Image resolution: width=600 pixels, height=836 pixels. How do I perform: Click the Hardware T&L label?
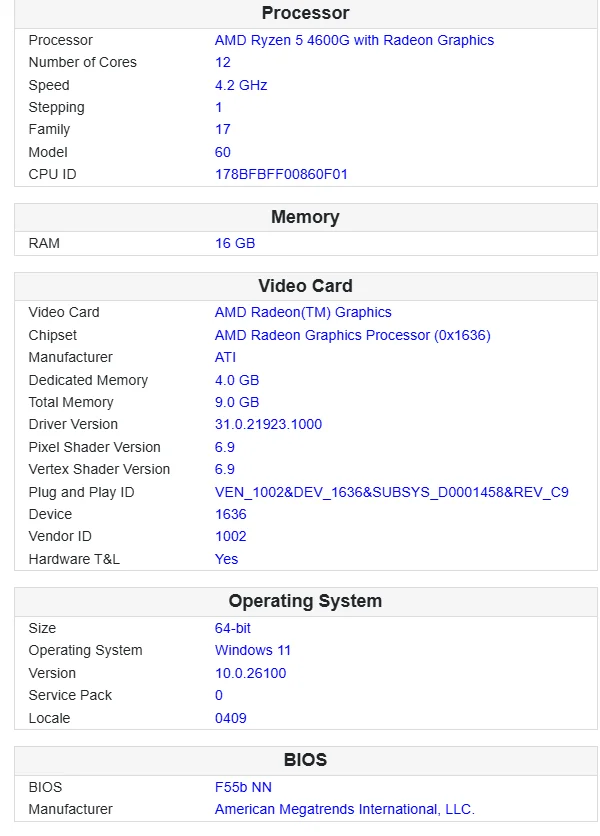coord(74,559)
